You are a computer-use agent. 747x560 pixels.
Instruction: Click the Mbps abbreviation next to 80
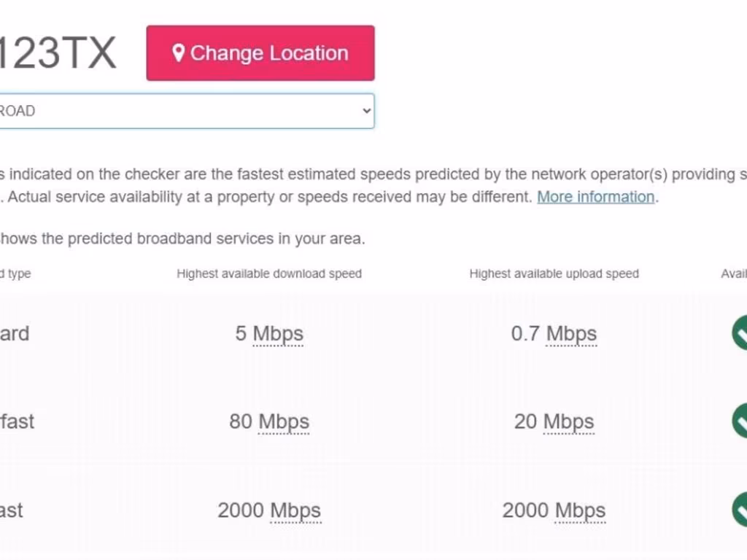(x=284, y=421)
